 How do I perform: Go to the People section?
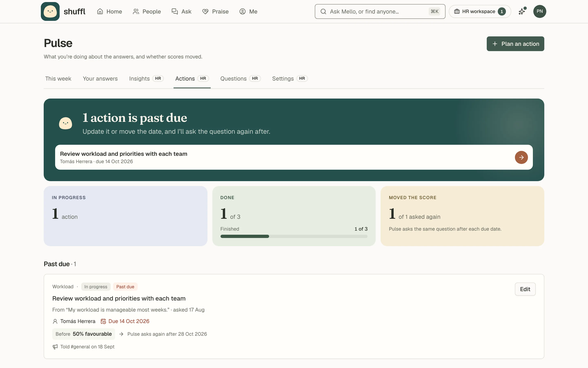point(147,11)
